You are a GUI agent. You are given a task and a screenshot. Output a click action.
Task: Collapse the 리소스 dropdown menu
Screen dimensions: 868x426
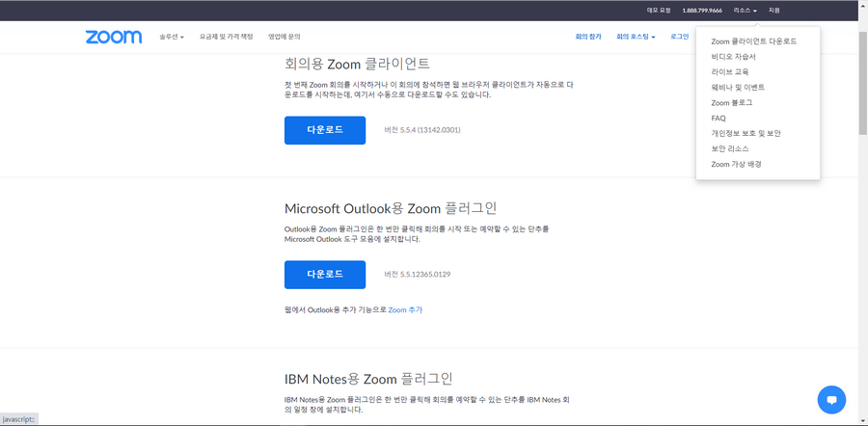pos(746,11)
